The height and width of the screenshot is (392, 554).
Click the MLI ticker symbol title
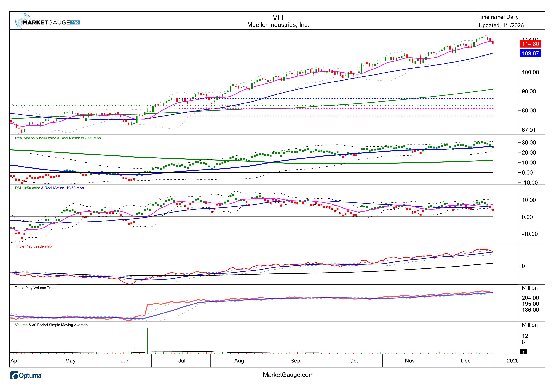(x=278, y=18)
